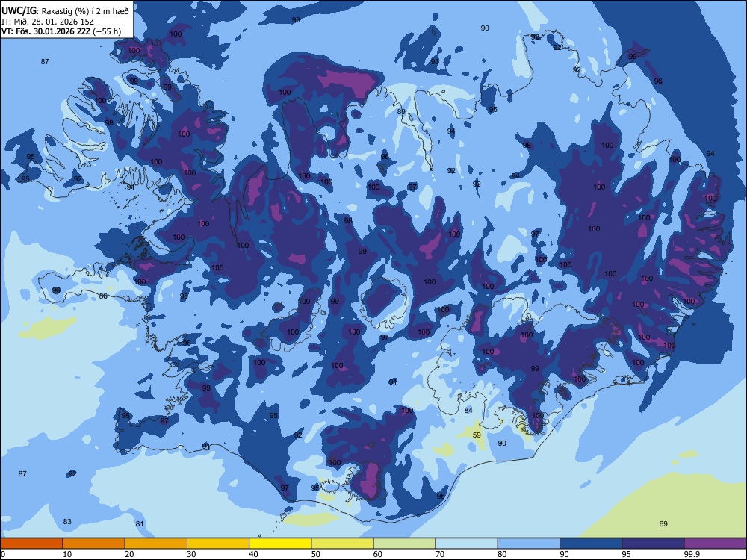
Task: Click the legend tick label 80
Action: (x=502, y=554)
